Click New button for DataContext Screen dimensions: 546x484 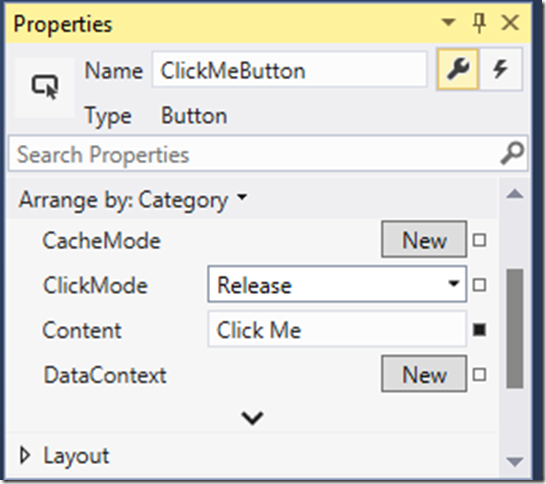click(424, 374)
